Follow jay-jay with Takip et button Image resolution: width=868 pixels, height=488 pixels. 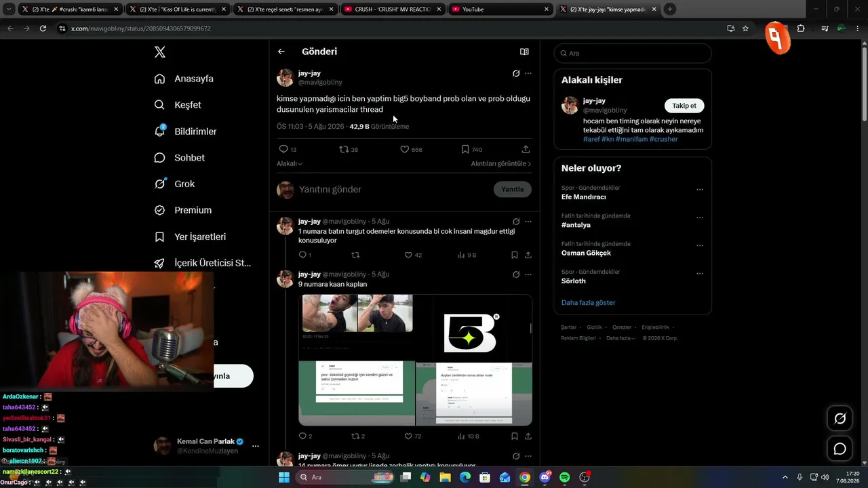684,106
